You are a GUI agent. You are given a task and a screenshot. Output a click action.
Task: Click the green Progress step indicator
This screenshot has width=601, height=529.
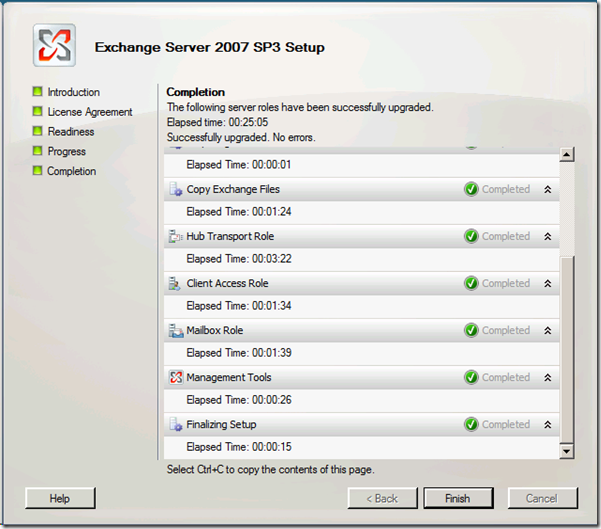pyautogui.click(x=38, y=151)
